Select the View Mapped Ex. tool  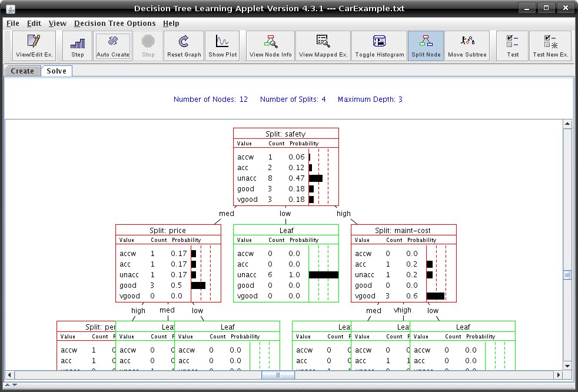coord(323,46)
